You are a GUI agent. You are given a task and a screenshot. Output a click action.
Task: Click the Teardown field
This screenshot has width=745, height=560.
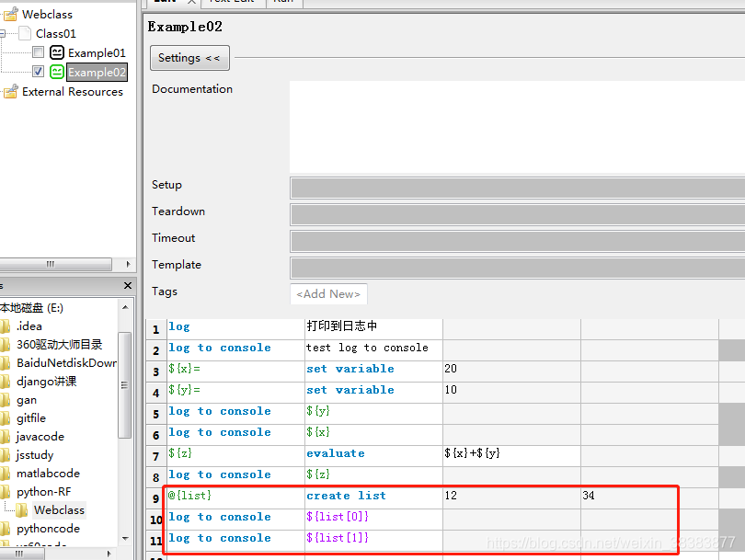click(x=518, y=214)
